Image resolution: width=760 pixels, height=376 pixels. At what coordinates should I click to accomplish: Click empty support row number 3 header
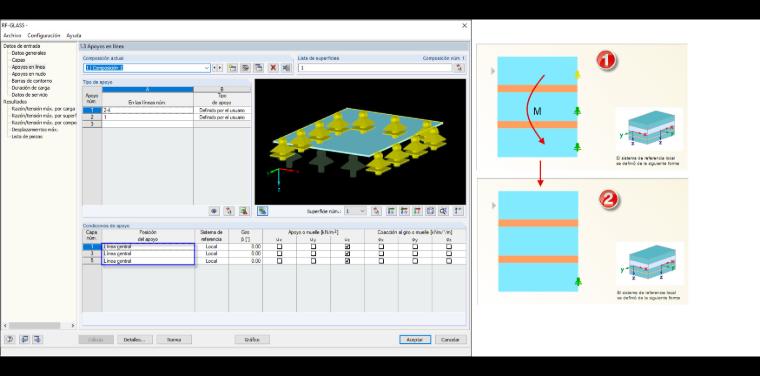coord(92,124)
